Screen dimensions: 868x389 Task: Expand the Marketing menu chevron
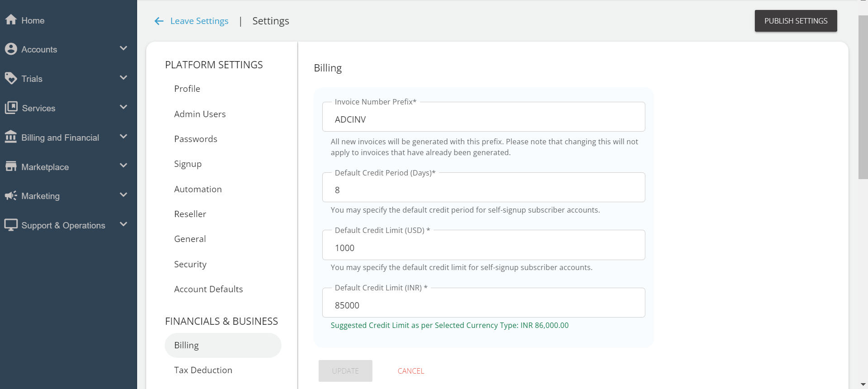[x=123, y=195]
